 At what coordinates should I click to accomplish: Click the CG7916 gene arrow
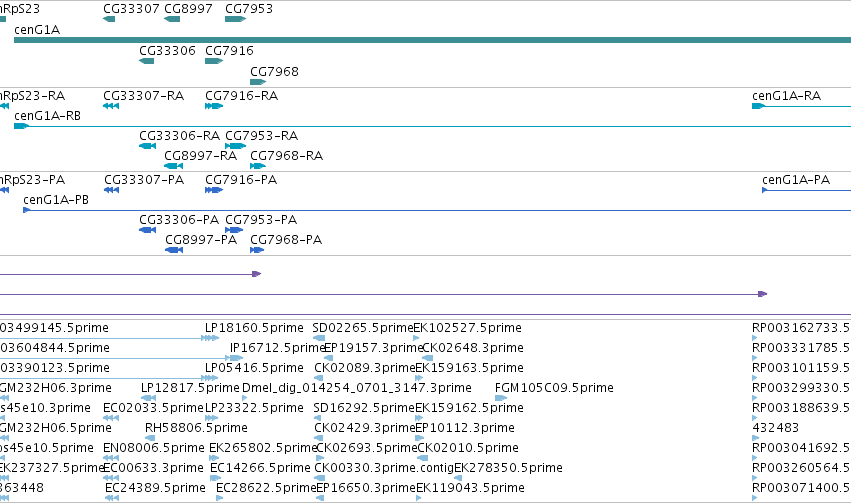click(214, 61)
